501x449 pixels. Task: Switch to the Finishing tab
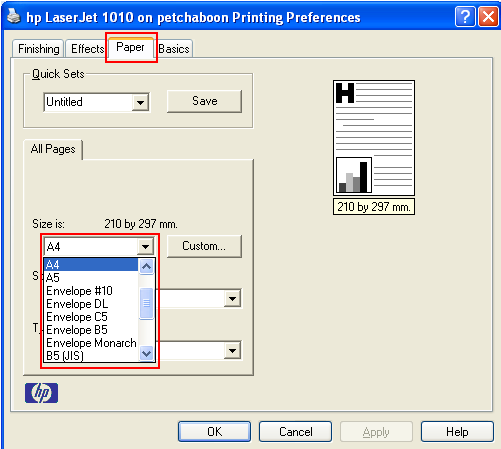tap(38, 49)
